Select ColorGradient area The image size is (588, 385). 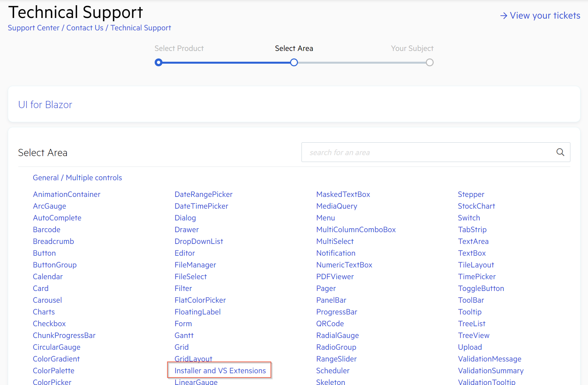click(56, 359)
